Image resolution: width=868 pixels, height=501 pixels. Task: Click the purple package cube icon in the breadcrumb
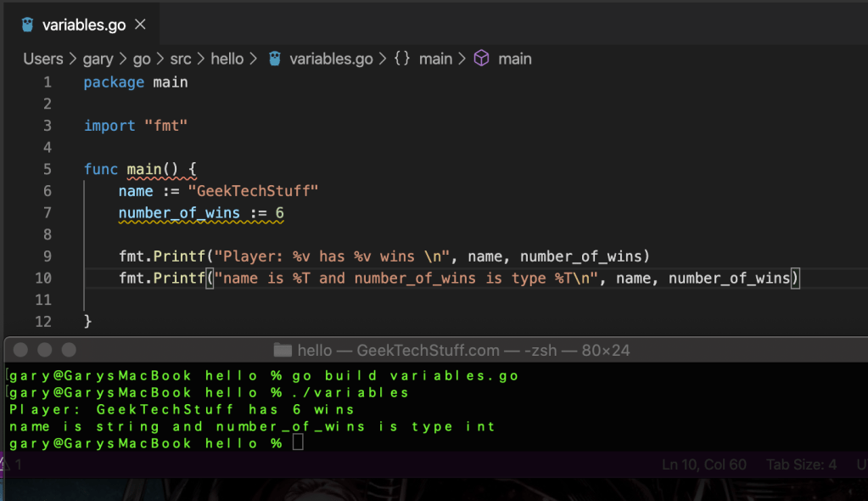(x=481, y=59)
